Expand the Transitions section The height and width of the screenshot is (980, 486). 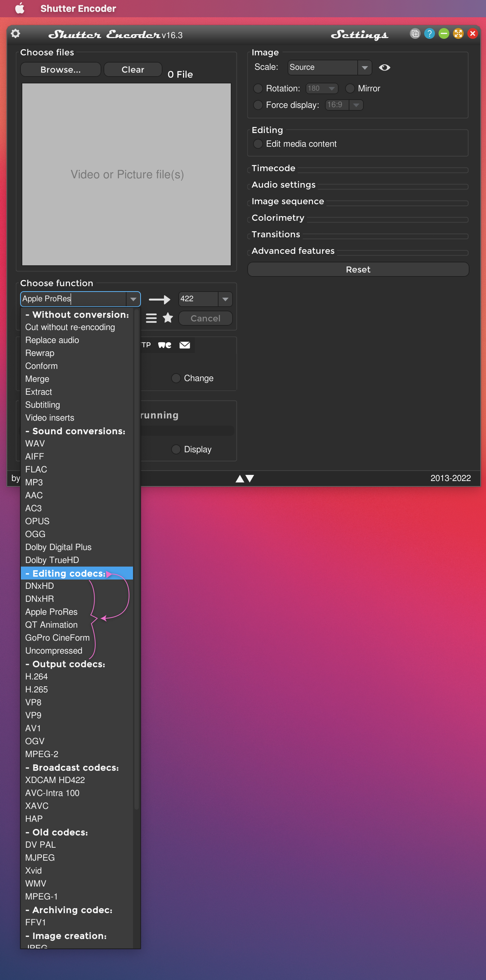coord(276,234)
